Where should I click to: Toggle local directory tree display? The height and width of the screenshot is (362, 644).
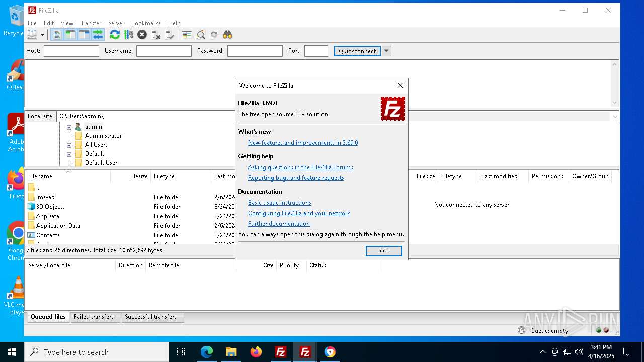click(x=71, y=35)
